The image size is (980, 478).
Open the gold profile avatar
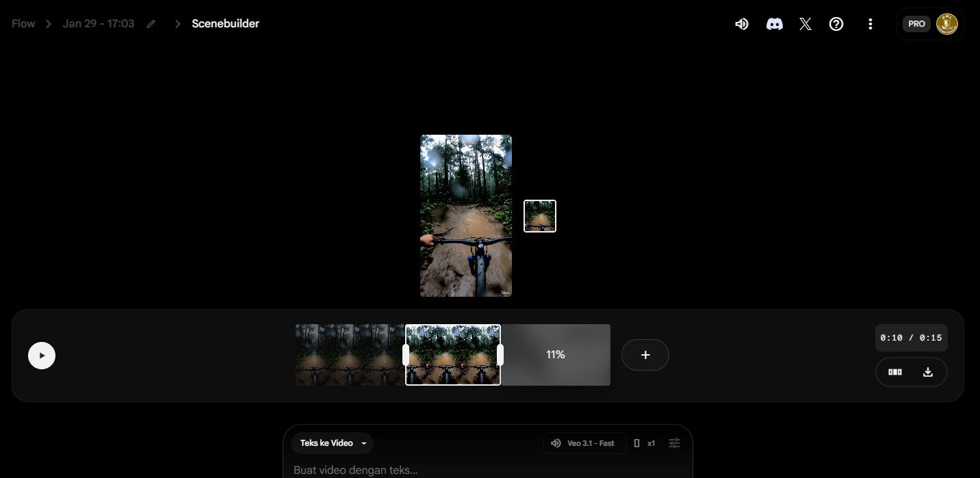(x=947, y=24)
